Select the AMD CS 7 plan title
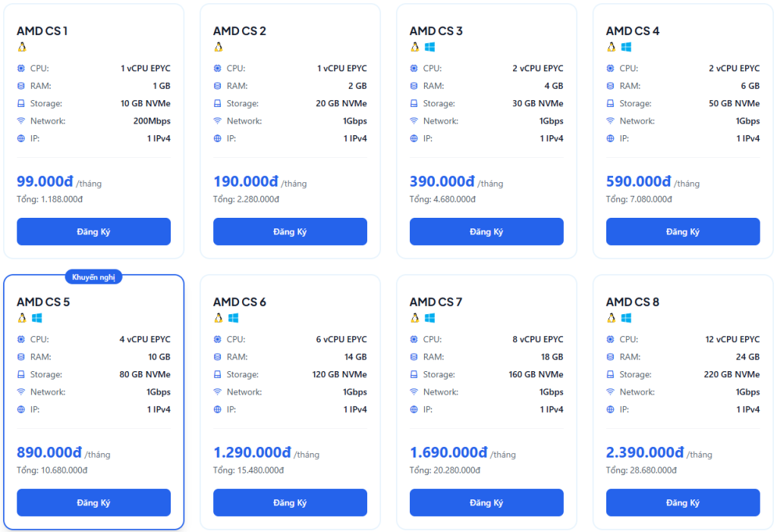The width and height of the screenshot is (777, 532). (x=436, y=302)
